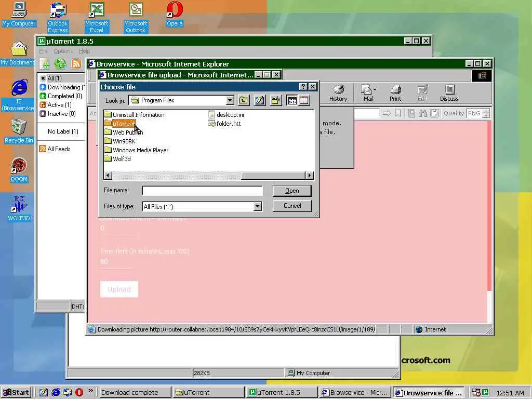Viewport: 532px width, 399px height.
Task: Select the folder.htt file
Action: pyautogui.click(x=224, y=124)
